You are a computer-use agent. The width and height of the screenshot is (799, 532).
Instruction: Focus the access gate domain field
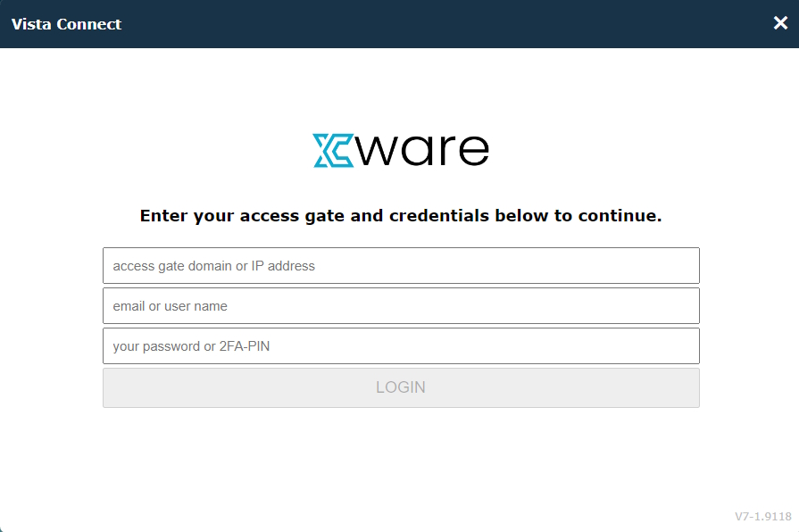tap(401, 265)
